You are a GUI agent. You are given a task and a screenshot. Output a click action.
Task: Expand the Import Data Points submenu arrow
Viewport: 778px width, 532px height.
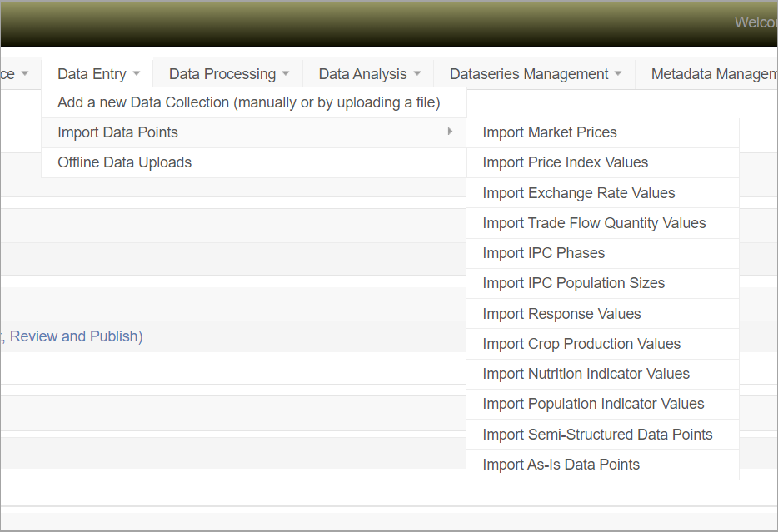[x=450, y=132]
